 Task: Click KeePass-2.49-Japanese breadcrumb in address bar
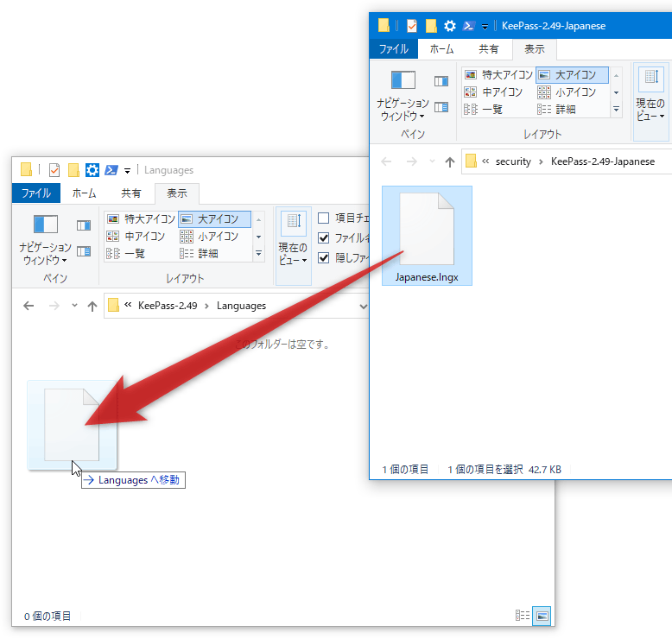pyautogui.click(x=603, y=161)
